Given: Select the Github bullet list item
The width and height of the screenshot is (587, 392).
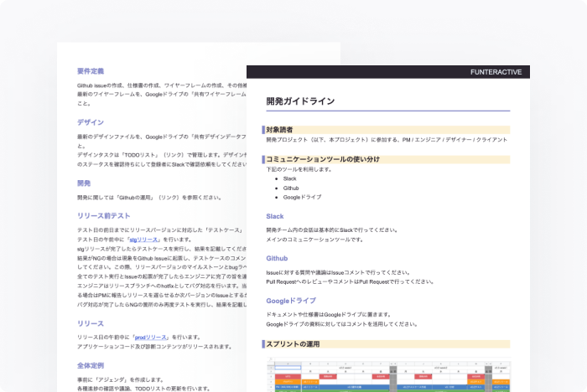Looking at the screenshot, I should click(291, 188).
